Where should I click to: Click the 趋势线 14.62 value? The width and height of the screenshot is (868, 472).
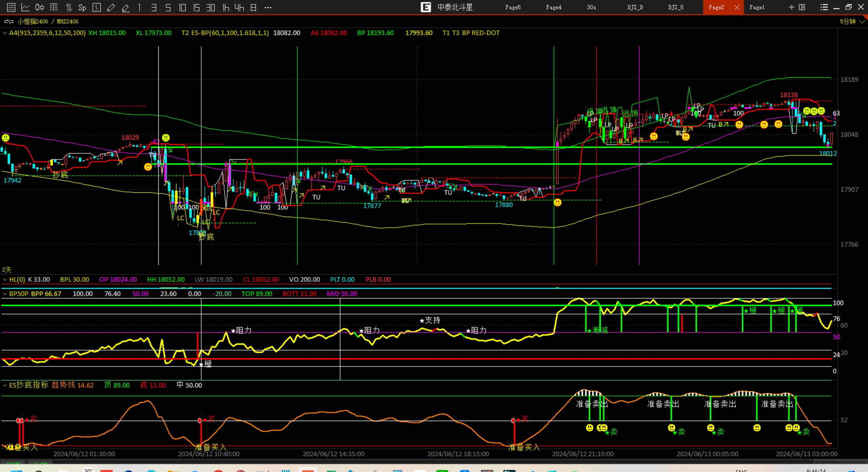click(x=73, y=385)
